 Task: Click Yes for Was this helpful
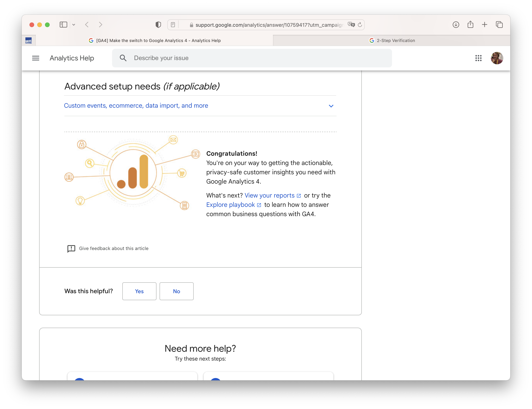[x=139, y=291]
